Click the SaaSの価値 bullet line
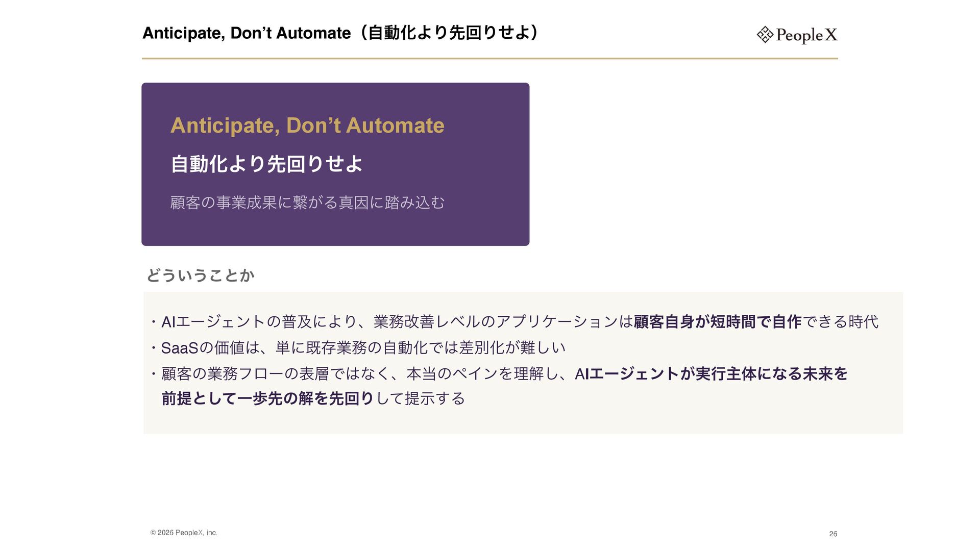This screenshot has height=551, width=980. [357, 348]
